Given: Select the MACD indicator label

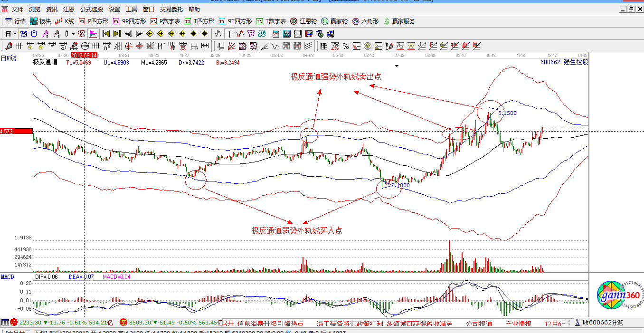Looking at the screenshot, I should tap(6, 277).
